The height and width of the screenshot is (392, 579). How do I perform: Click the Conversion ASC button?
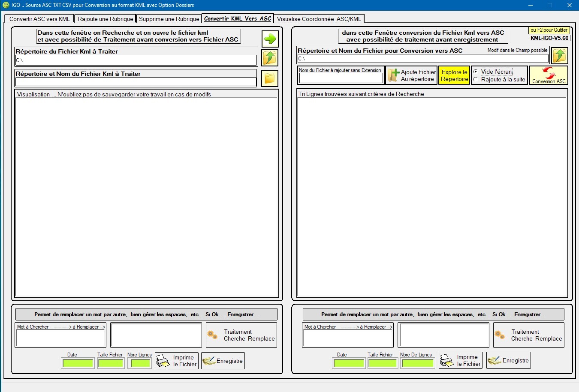549,75
